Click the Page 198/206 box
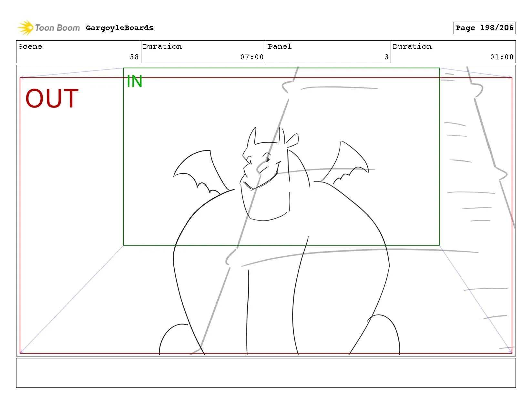532x412 pixels. point(484,28)
